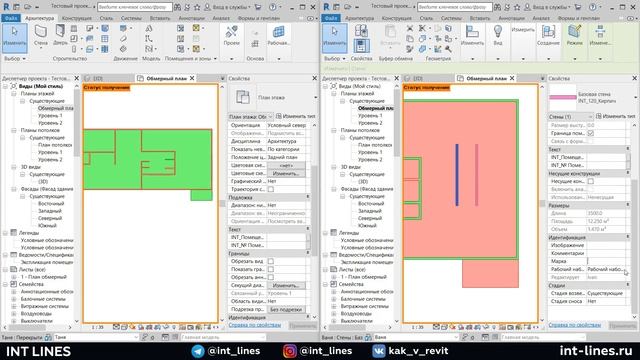
Task: Collapse Виды (Мой стиль) node in left browser
Action: click(x=5, y=86)
